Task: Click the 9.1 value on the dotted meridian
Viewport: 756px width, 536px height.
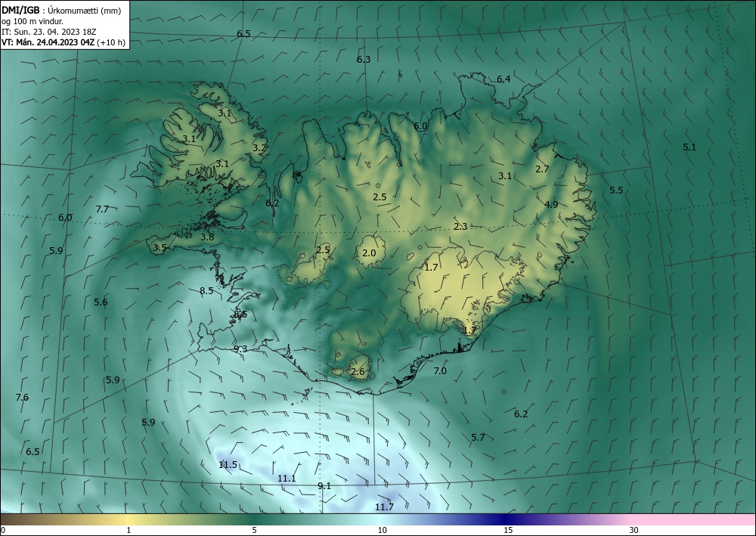Action: (x=324, y=486)
